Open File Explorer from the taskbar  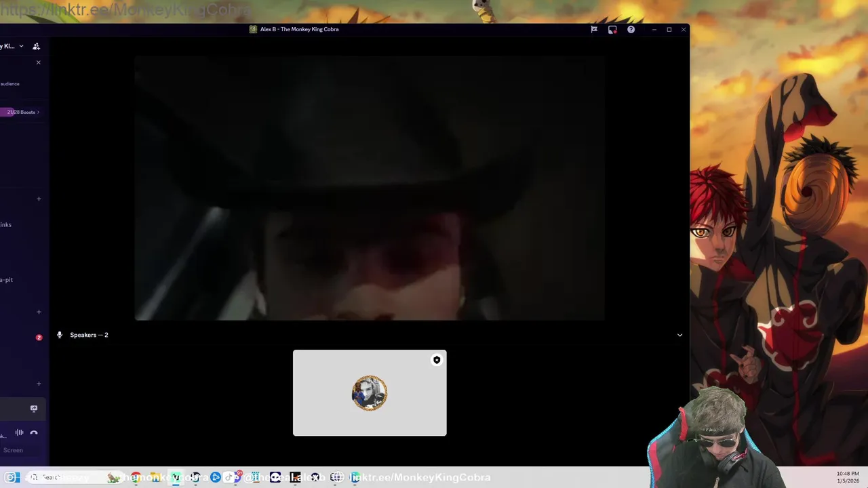(155, 477)
